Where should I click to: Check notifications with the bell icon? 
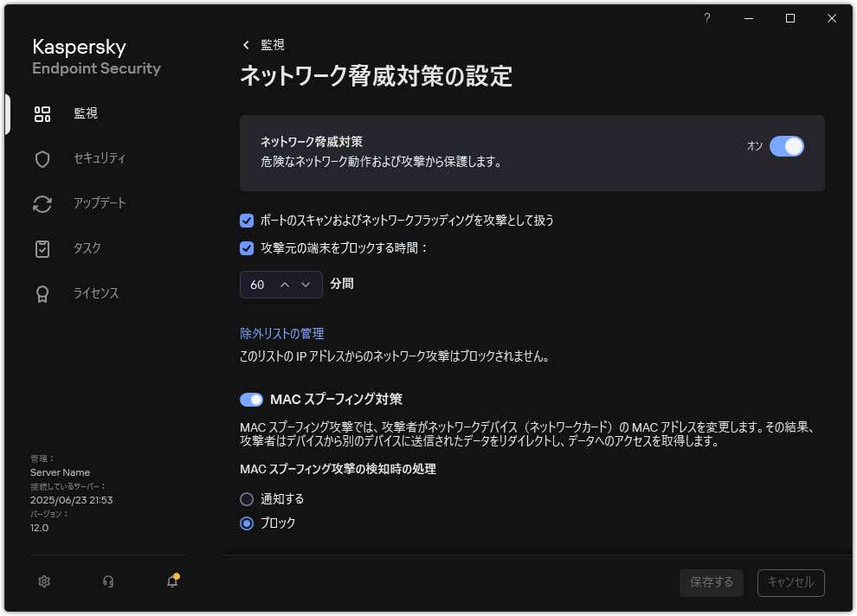(171, 582)
